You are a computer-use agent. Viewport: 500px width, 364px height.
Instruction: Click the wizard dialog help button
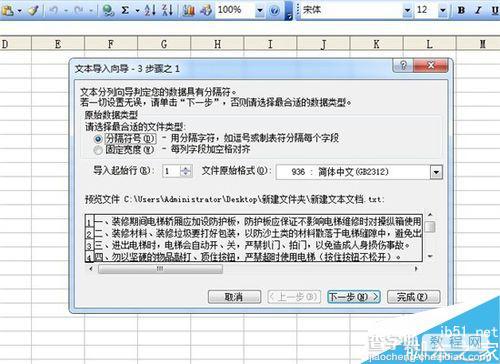pos(403,65)
